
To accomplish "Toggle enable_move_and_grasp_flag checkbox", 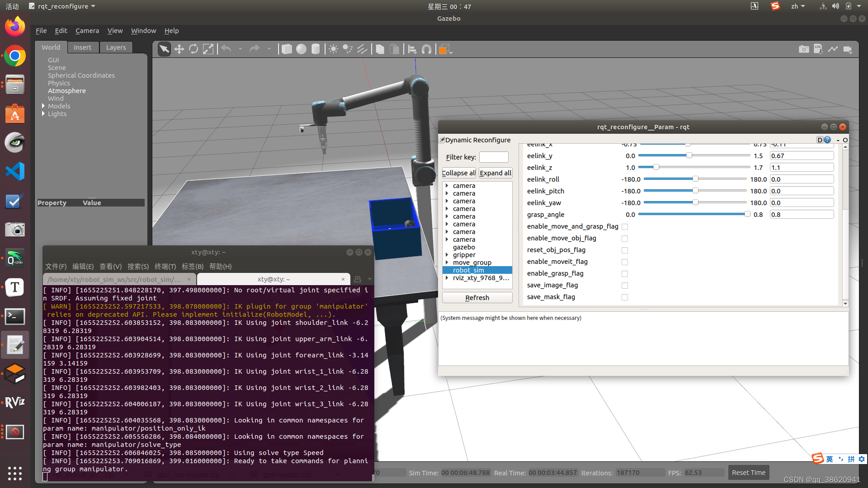I will (x=625, y=226).
